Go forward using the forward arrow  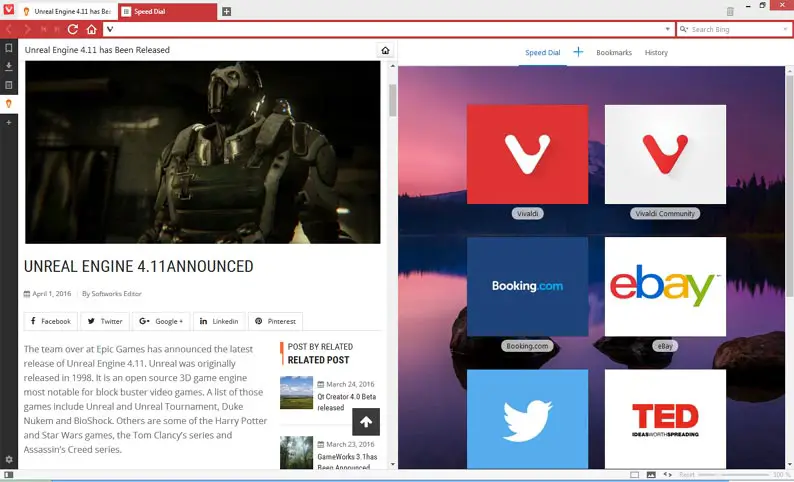point(27,29)
